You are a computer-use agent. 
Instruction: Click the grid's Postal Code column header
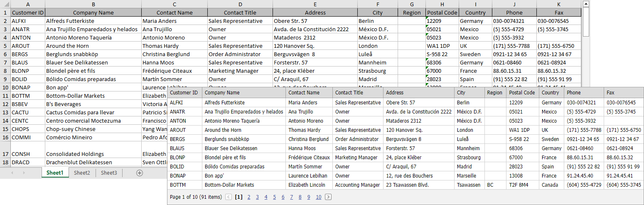pos(522,93)
